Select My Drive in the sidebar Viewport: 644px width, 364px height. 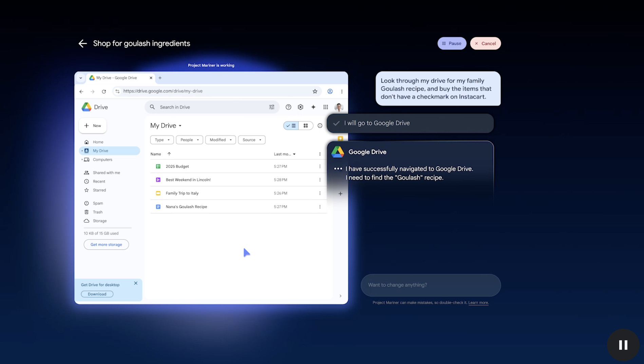click(110, 151)
